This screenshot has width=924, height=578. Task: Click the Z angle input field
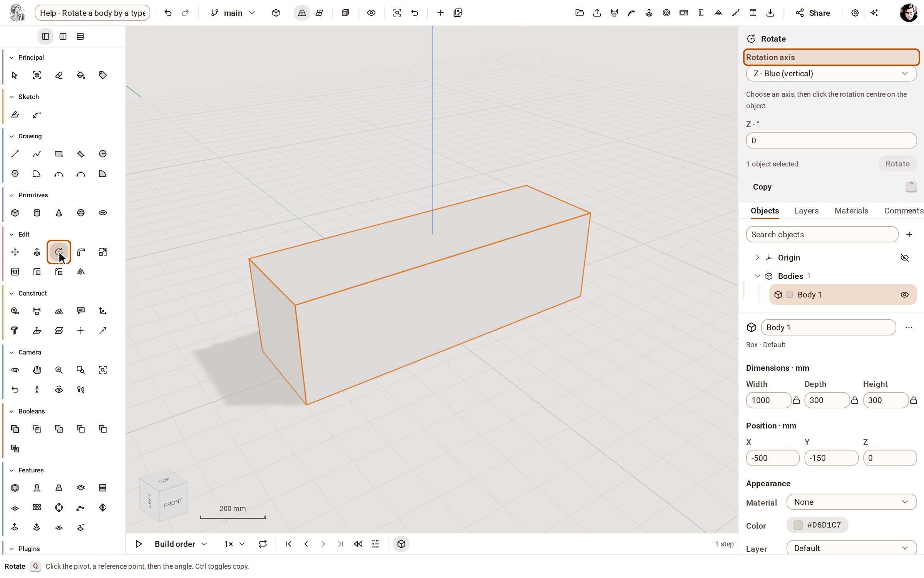(x=831, y=141)
